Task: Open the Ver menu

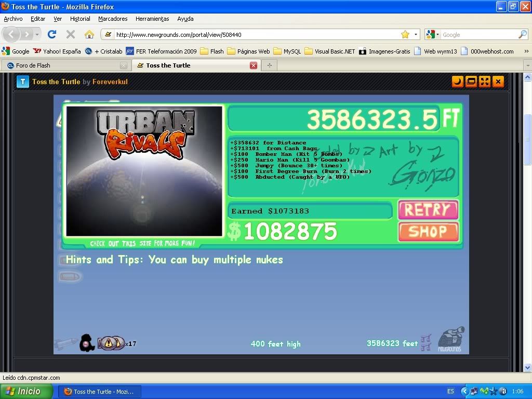Action: coord(58,19)
